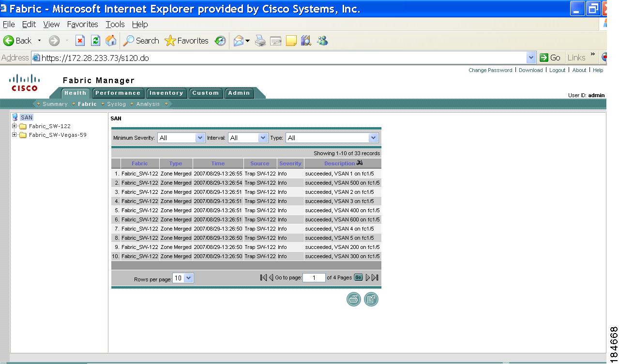Stop page loading with the red X icon

80,41
